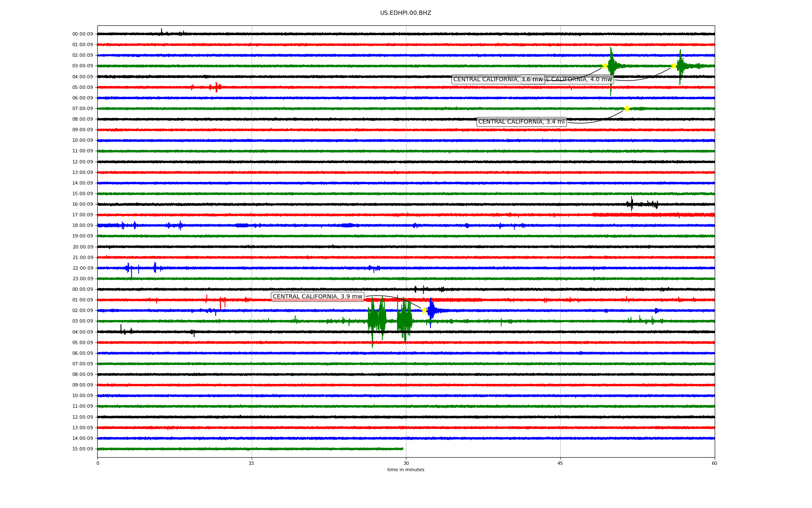Click the partially hidden 3.6 mw annotation box
812x508 pixels.
[x=486, y=80]
